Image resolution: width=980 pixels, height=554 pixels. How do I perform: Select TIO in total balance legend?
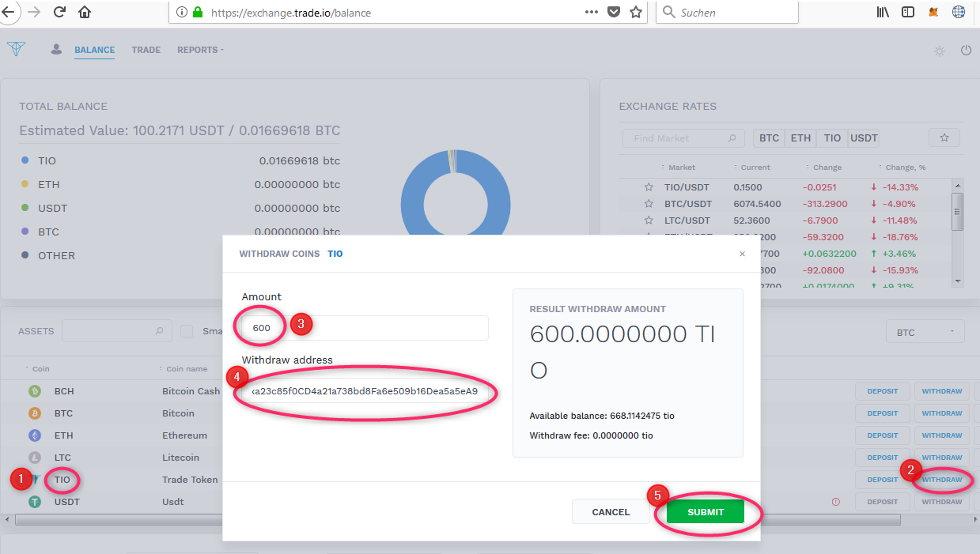tap(47, 160)
